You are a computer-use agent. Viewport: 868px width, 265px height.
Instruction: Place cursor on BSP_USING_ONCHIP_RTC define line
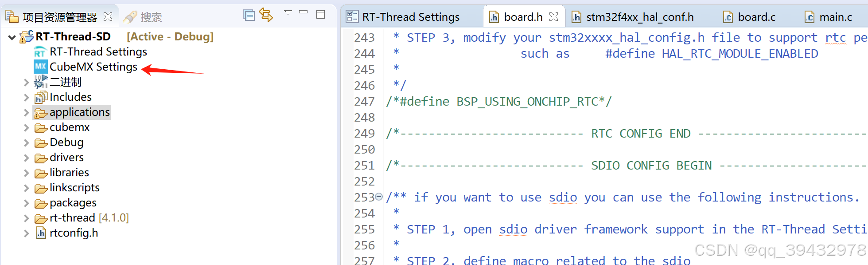coord(499,102)
